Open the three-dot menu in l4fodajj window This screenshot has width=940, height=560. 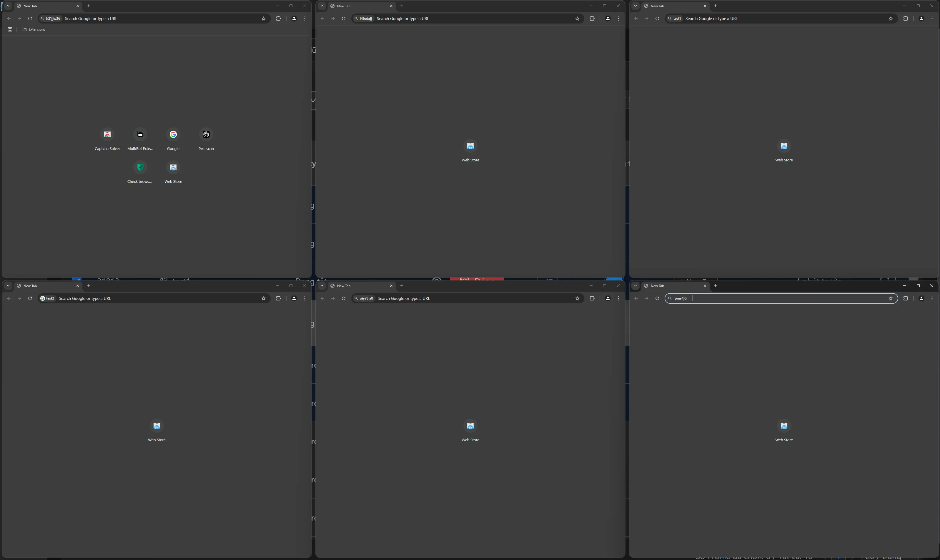tap(618, 18)
